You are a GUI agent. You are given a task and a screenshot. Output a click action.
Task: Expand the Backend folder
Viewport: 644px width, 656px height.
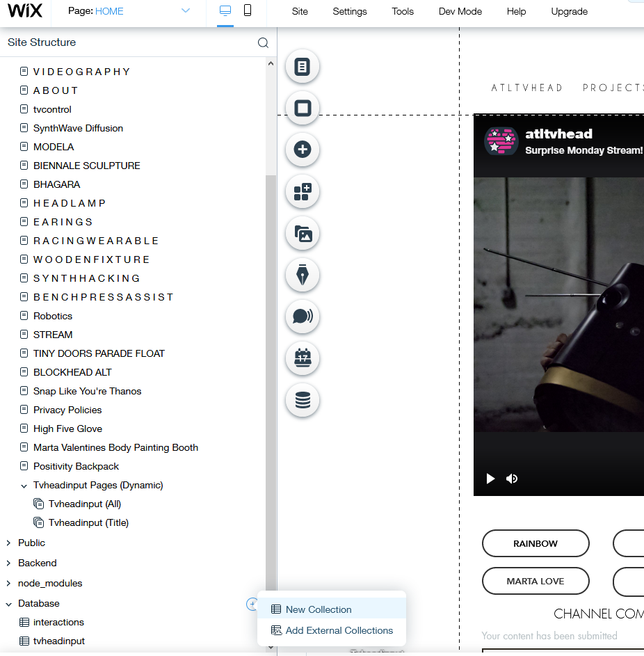pos(8,563)
